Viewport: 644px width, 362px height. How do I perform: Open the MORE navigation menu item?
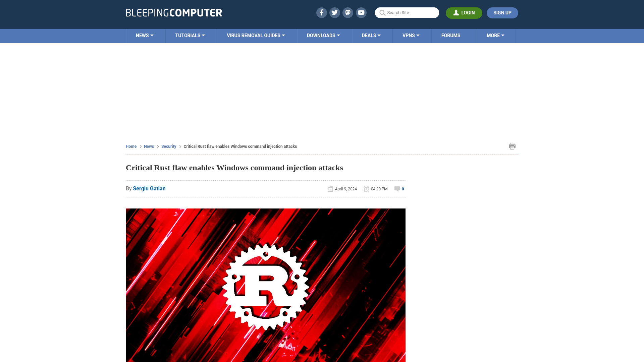(495, 35)
